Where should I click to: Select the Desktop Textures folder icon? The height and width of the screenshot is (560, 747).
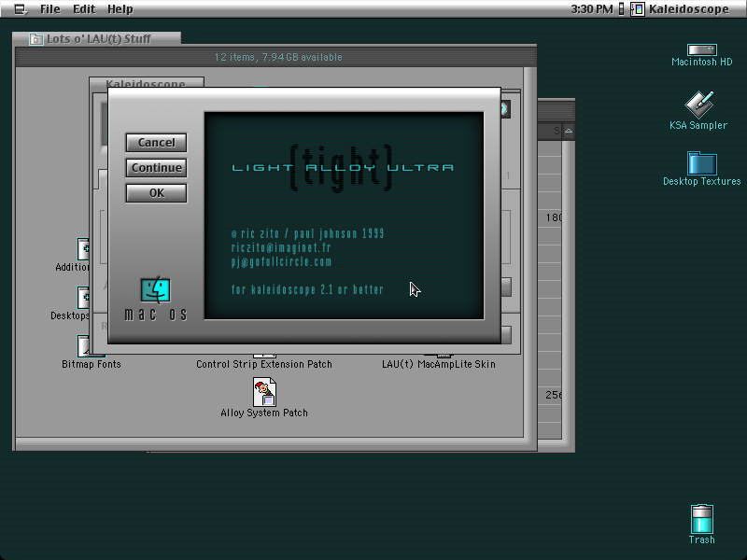[x=702, y=163]
